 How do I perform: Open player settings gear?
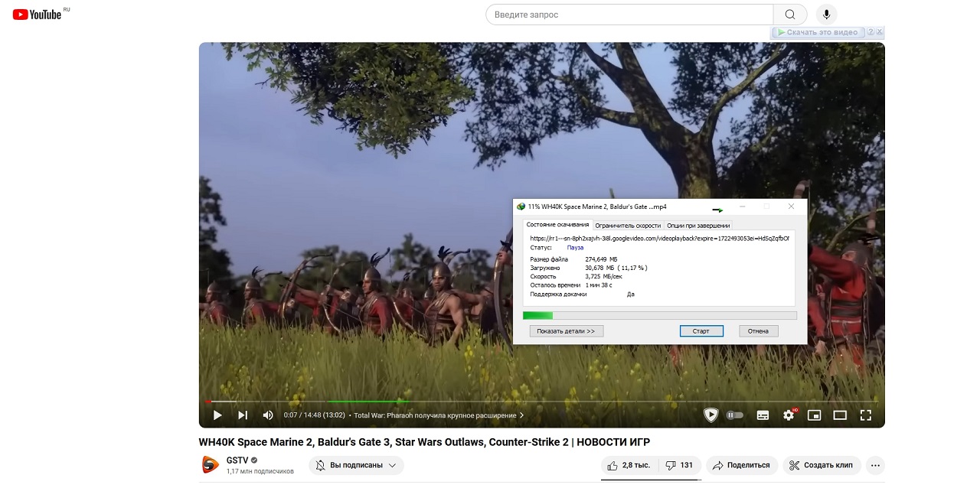(789, 415)
